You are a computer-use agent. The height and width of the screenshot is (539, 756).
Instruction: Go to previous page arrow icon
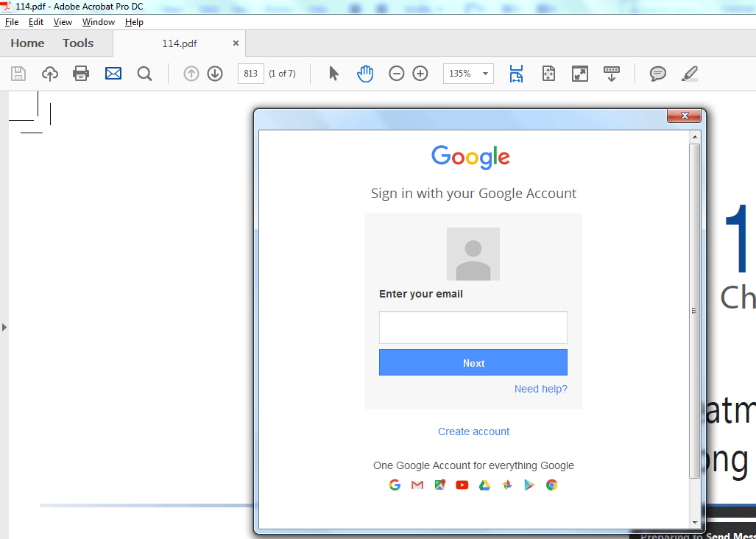(x=191, y=74)
